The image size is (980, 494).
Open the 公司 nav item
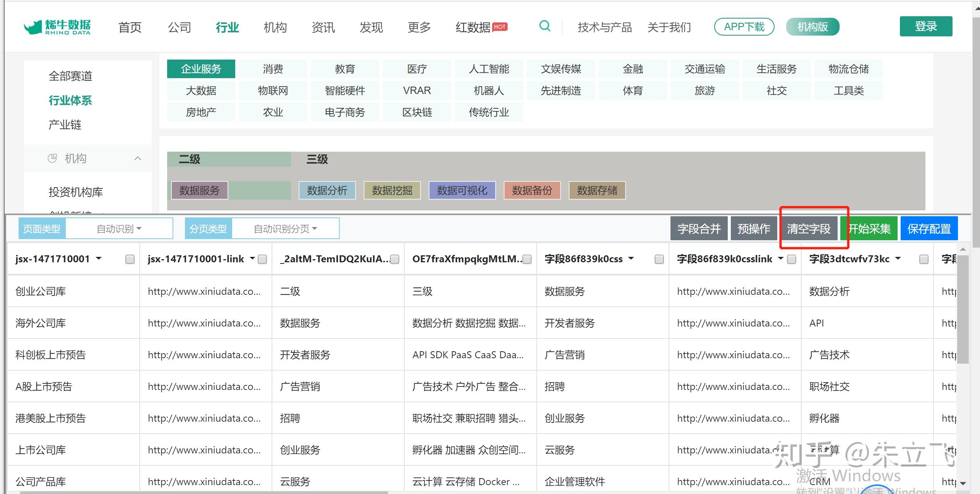pos(180,27)
